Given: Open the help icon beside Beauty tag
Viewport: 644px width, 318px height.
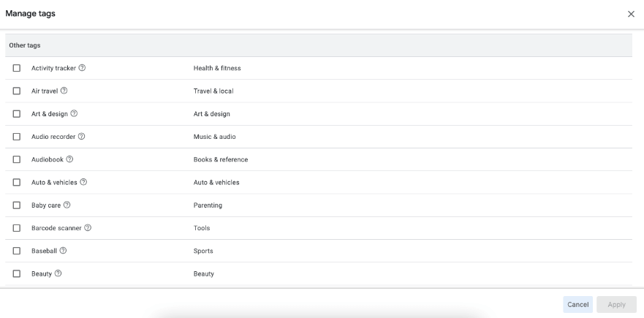Looking at the screenshot, I should pyautogui.click(x=58, y=273).
